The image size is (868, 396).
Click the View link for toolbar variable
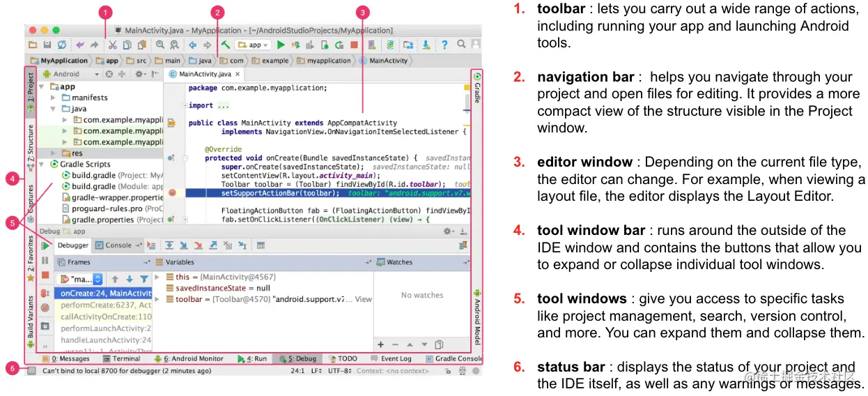point(364,299)
